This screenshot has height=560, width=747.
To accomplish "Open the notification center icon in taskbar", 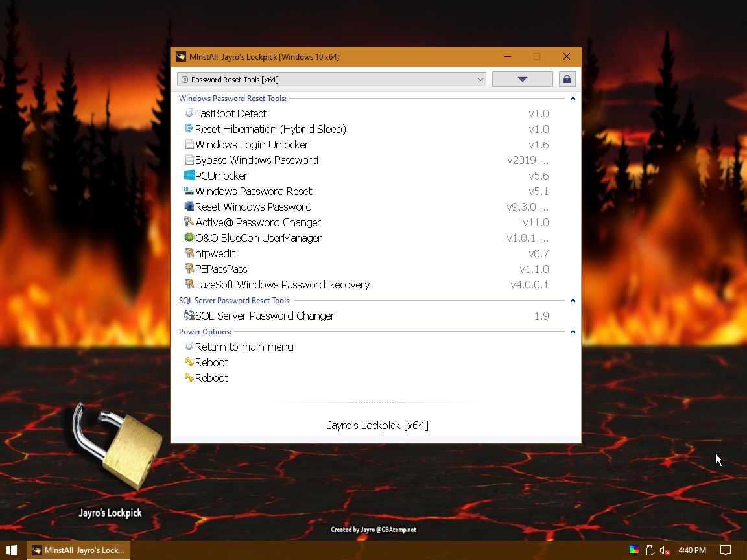I will pyautogui.click(x=726, y=550).
